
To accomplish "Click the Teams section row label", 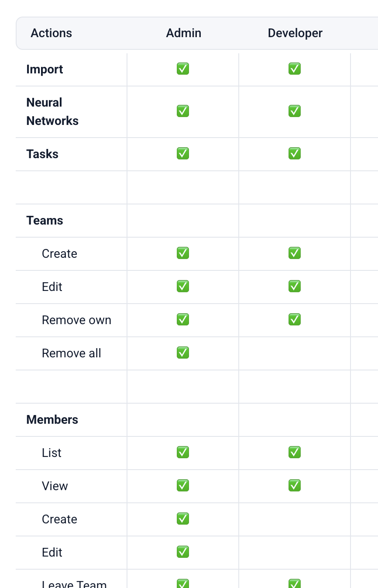I will click(x=45, y=221).
